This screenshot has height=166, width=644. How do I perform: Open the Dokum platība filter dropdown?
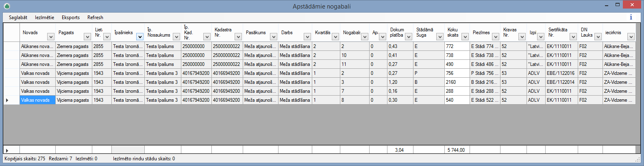click(409, 37)
